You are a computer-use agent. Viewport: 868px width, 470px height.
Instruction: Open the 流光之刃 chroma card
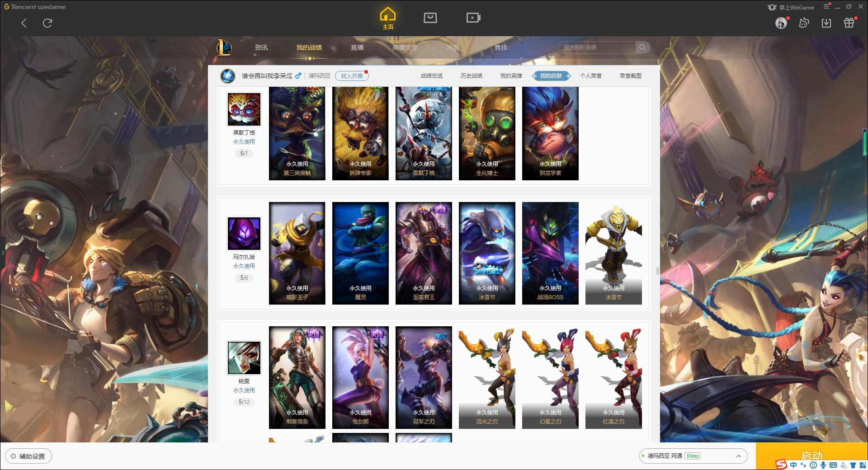(x=487, y=377)
